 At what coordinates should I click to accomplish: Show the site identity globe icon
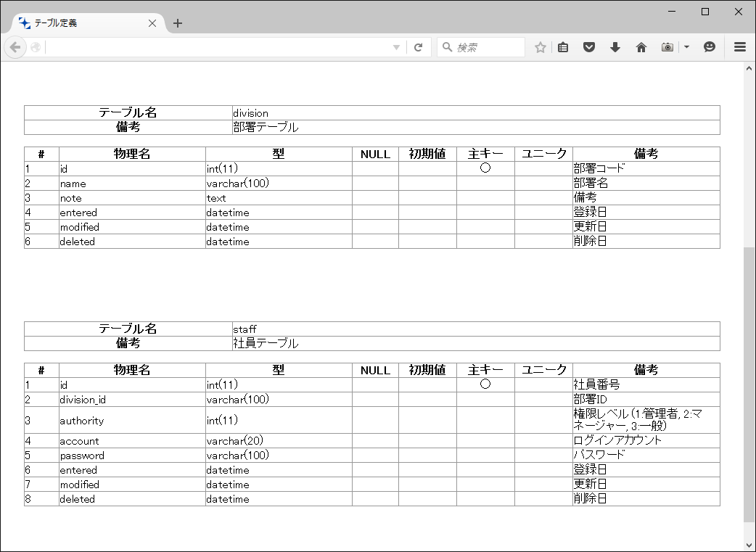36,47
